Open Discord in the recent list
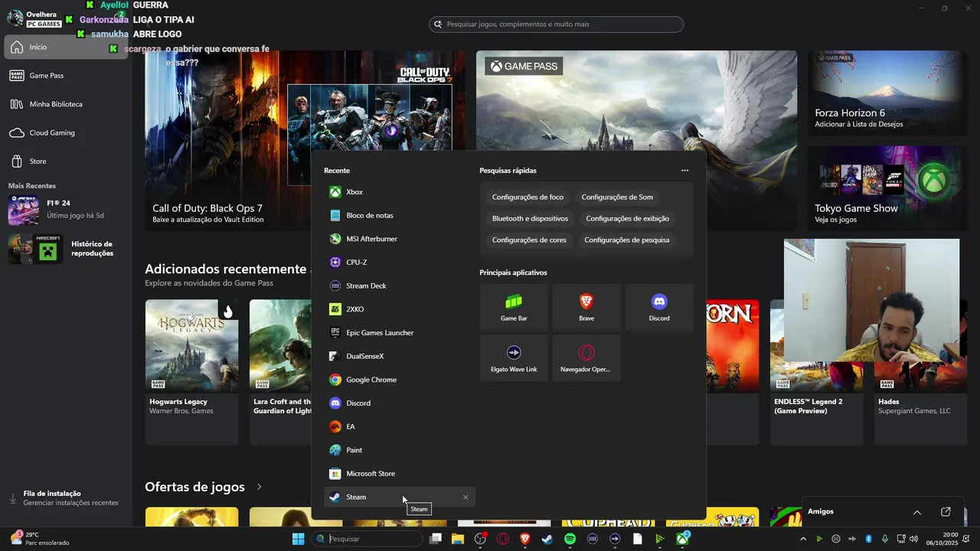This screenshot has width=980, height=551. coord(400,403)
